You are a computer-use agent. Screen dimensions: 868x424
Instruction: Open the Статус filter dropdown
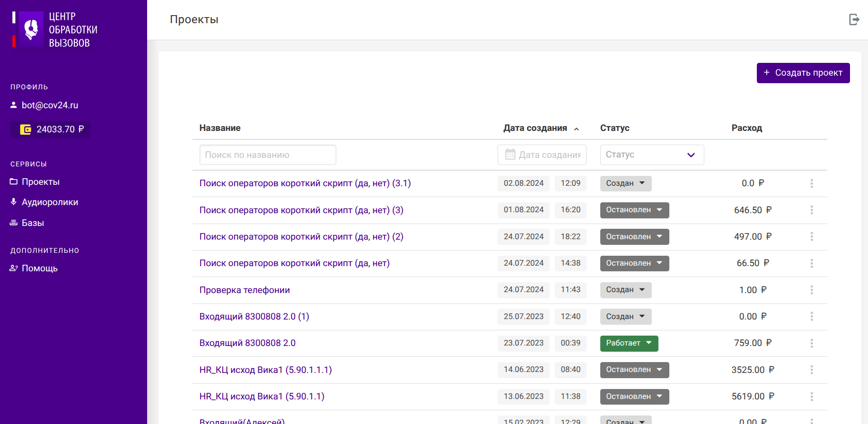652,155
